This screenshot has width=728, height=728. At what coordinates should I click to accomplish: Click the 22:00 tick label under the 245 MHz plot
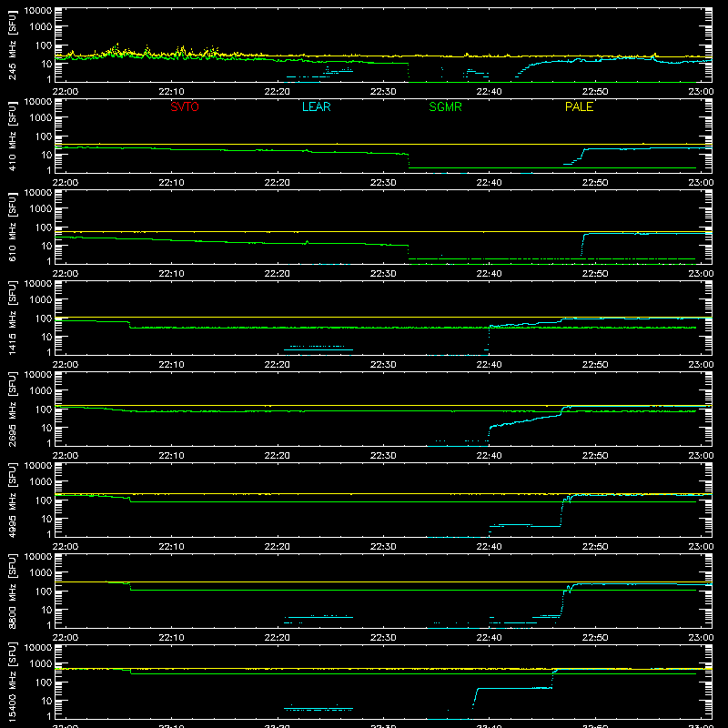point(65,92)
